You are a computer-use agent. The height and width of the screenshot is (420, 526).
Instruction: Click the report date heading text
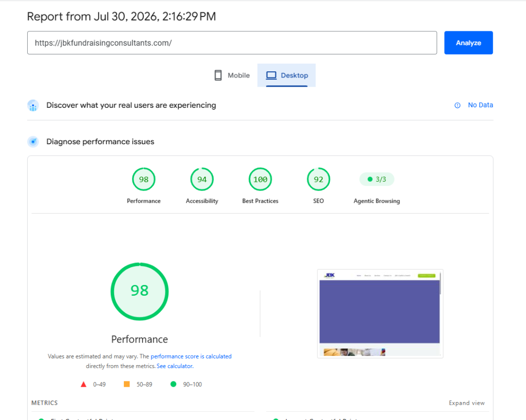pos(121,16)
